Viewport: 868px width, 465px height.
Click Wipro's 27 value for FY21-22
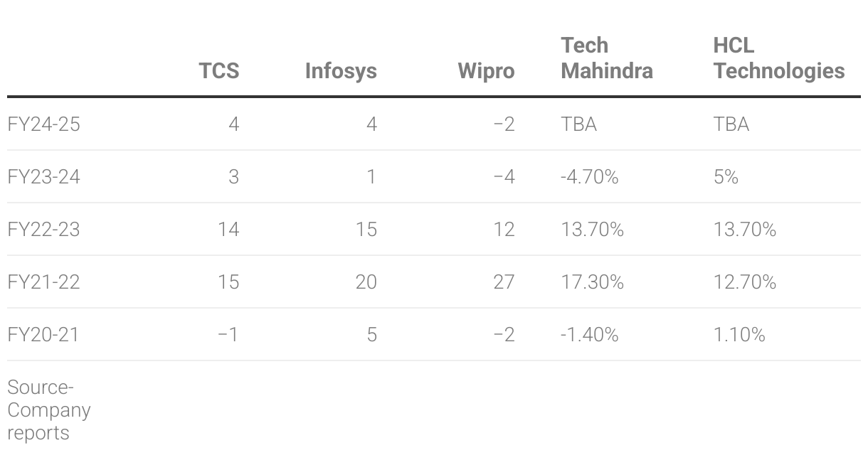tap(504, 282)
